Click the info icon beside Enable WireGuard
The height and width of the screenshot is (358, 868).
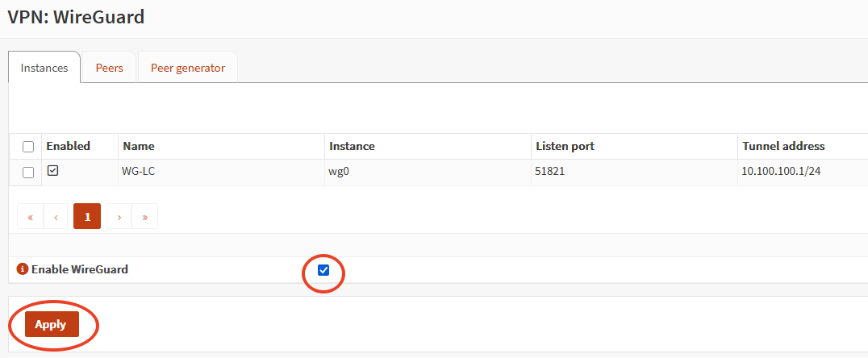[23, 269]
